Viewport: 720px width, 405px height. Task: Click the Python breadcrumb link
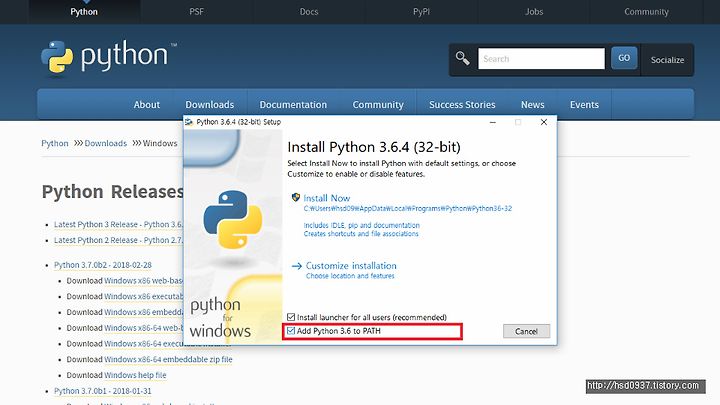(55, 143)
